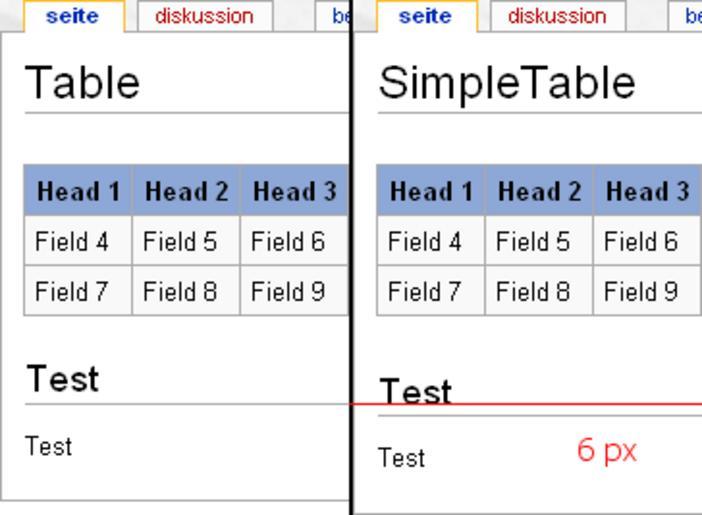Select Field 4 cell on the Table page
Screen dimensions: 702x515
point(71,241)
